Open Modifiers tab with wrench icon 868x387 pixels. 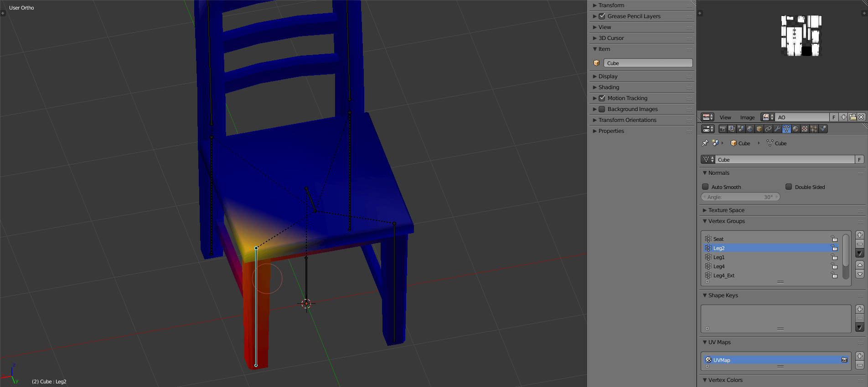point(777,129)
